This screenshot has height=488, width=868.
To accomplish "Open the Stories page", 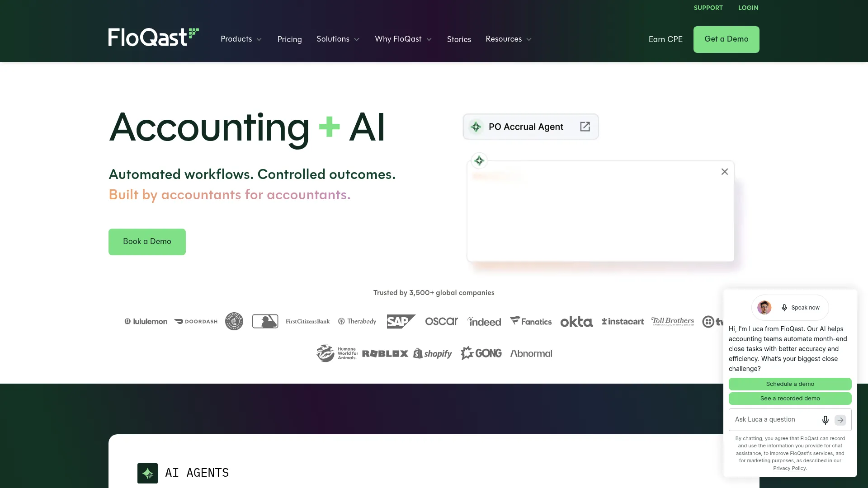I will 459,39.
